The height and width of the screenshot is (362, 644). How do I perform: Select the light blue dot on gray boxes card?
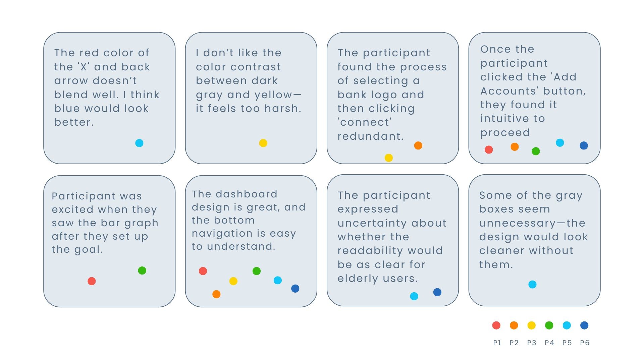[532, 284]
